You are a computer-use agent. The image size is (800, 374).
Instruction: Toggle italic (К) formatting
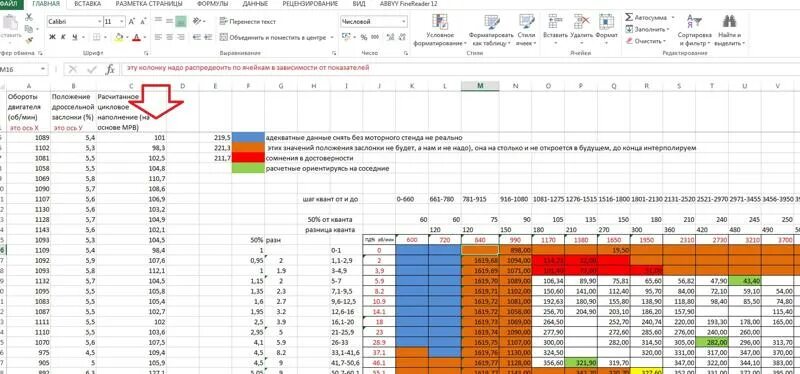[63, 37]
